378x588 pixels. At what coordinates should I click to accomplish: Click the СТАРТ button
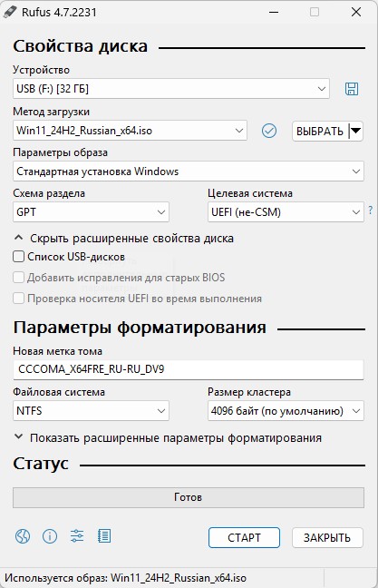tap(244, 538)
